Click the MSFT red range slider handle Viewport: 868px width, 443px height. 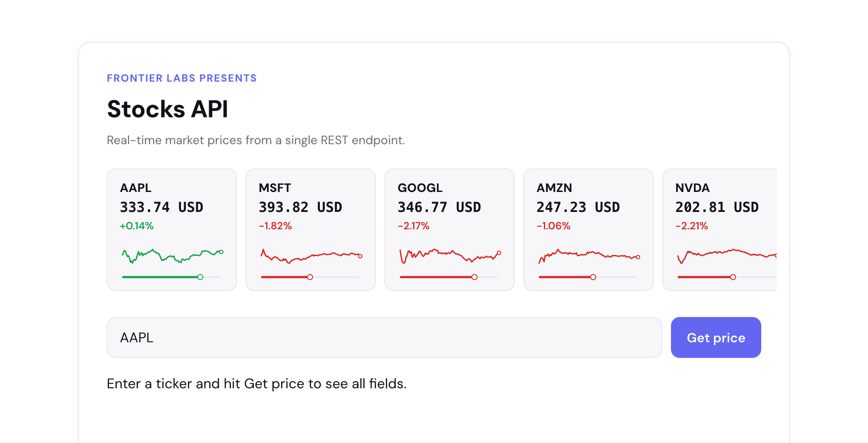310,277
